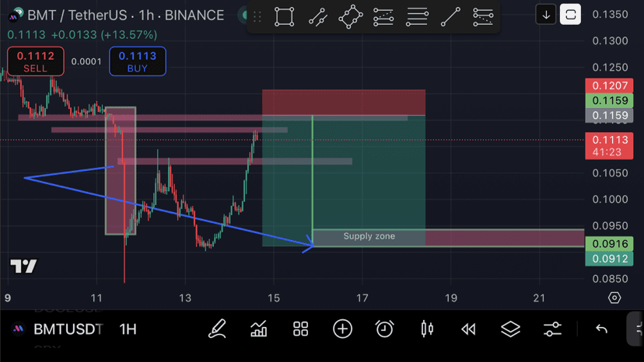Open the alarm clock alert icon
The width and height of the screenshot is (644, 362).
coord(384,329)
